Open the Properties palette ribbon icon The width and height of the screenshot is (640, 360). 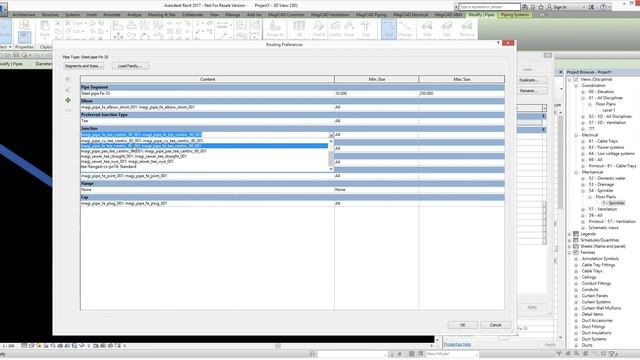point(24,38)
